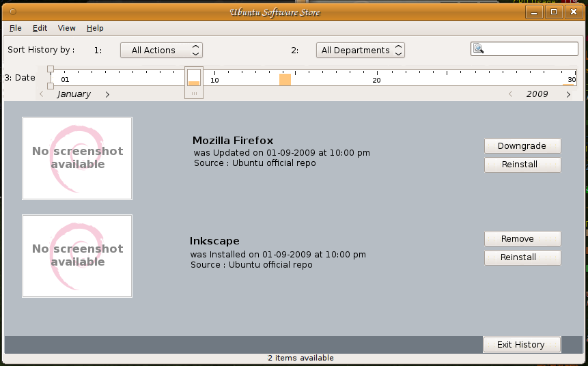588x366 pixels.
Task: Minimize the Ubuntu Software Store window
Action: [x=534, y=12]
